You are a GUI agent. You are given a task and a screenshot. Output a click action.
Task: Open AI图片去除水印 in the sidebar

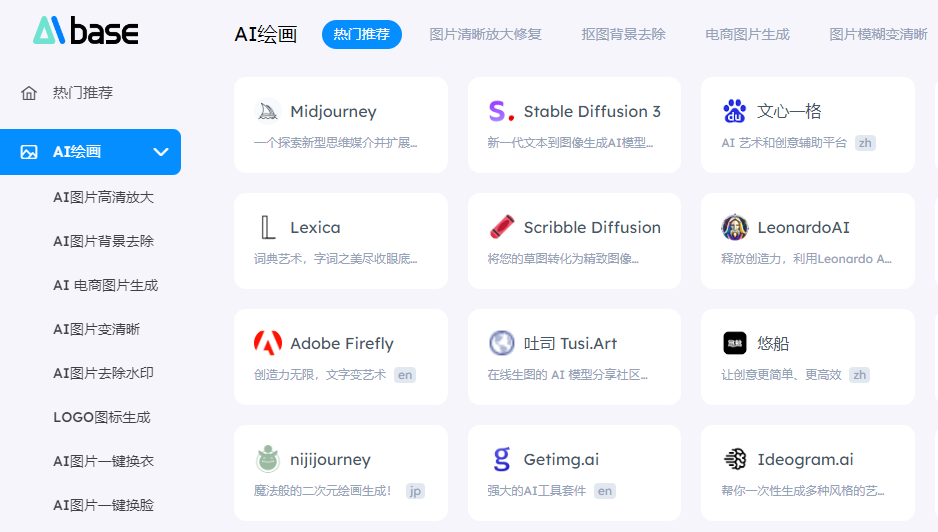pos(103,373)
